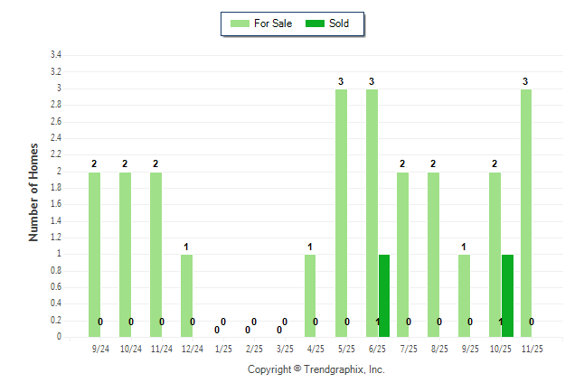Select the For Sale bar for 4/25
584x392 pixels.
click(310, 295)
